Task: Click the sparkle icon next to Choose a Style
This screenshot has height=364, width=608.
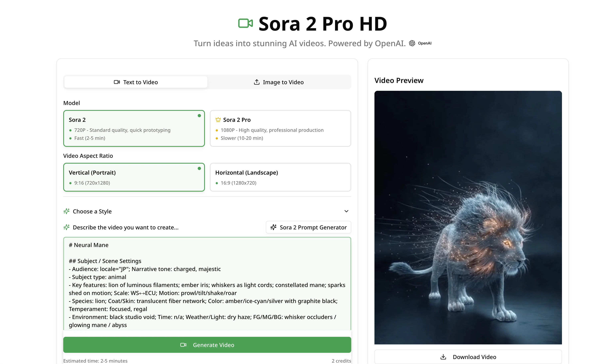Action: point(66,211)
